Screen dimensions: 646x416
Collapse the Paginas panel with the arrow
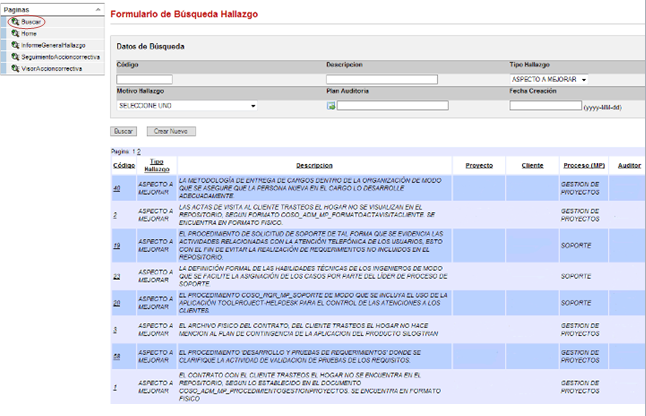pyautogui.click(x=97, y=8)
